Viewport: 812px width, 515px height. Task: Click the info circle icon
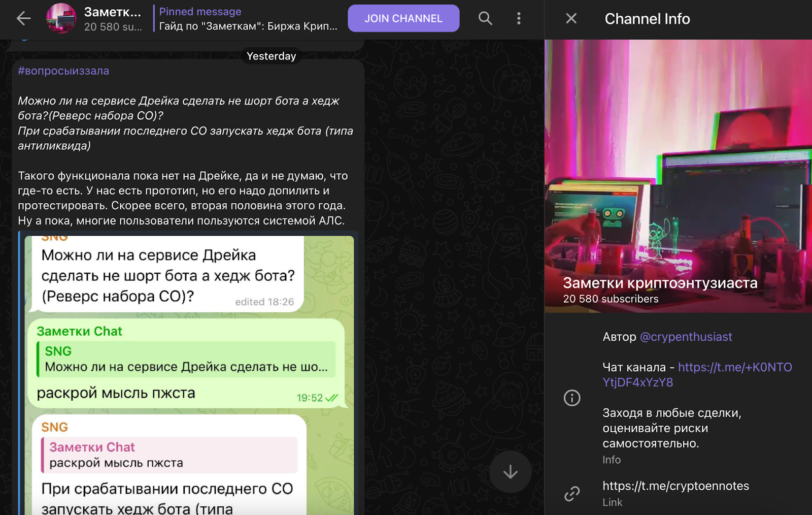572,398
